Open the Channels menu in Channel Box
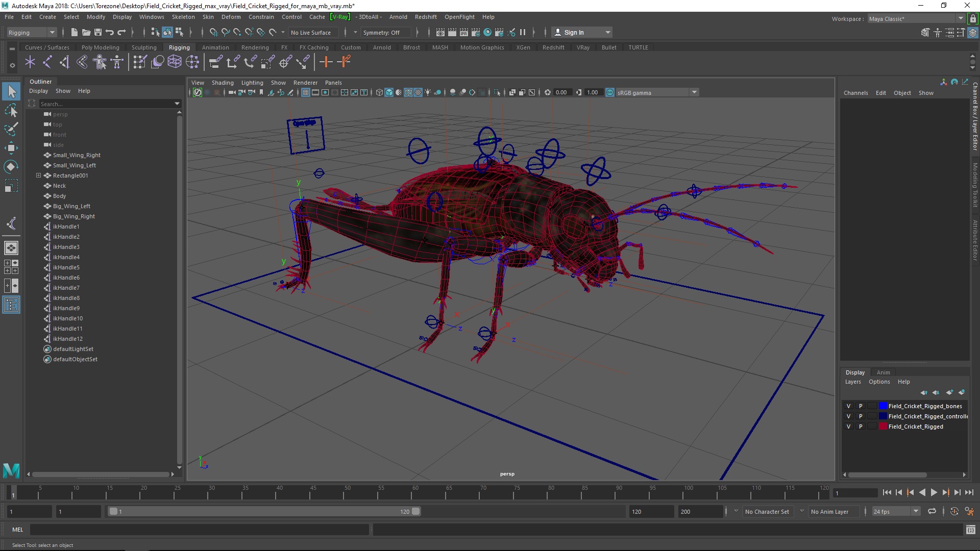The width and height of the screenshot is (980, 551). click(855, 93)
